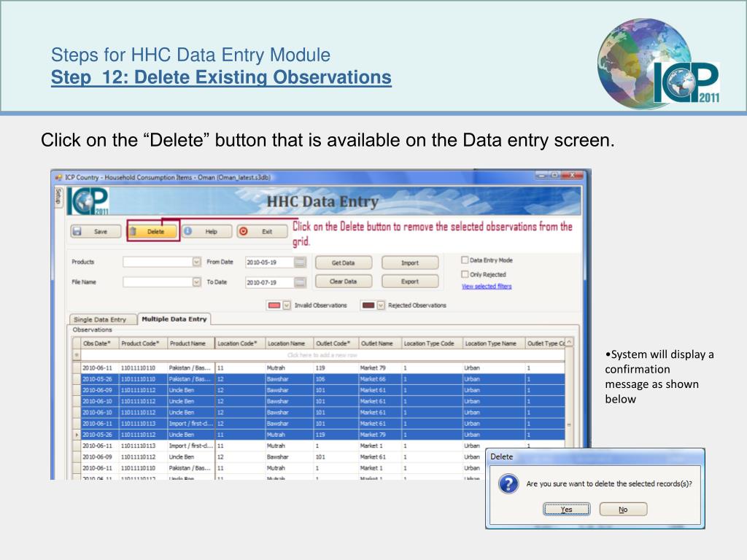The width and height of the screenshot is (747, 560).
Task: Check the Only Rejected checkbox
Action: click(465, 274)
